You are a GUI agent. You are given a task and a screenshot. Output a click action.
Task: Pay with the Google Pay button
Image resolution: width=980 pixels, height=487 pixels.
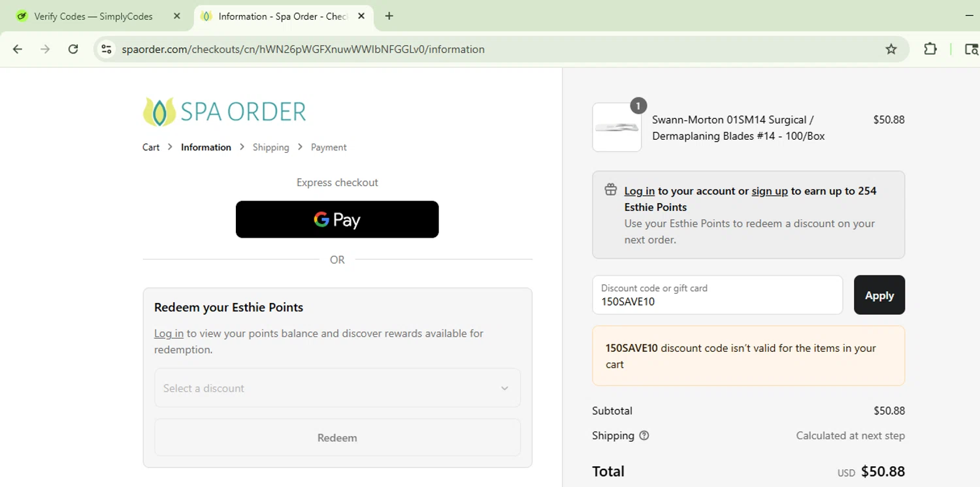tap(337, 219)
